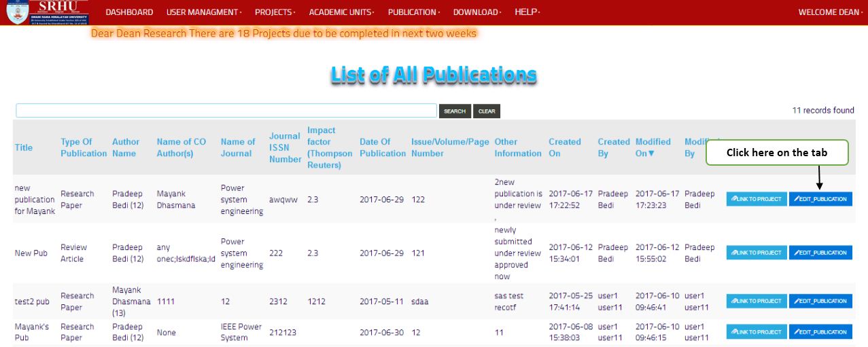Viewport: 868px width, 347px height.
Task: Click the '212123' ISSN cell
Action: [x=283, y=333]
